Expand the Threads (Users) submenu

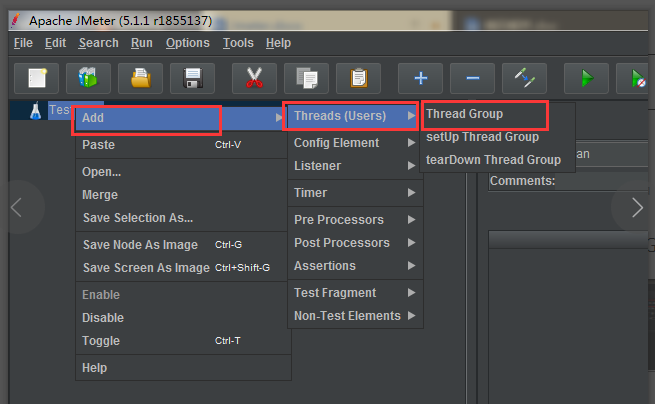click(x=355, y=116)
